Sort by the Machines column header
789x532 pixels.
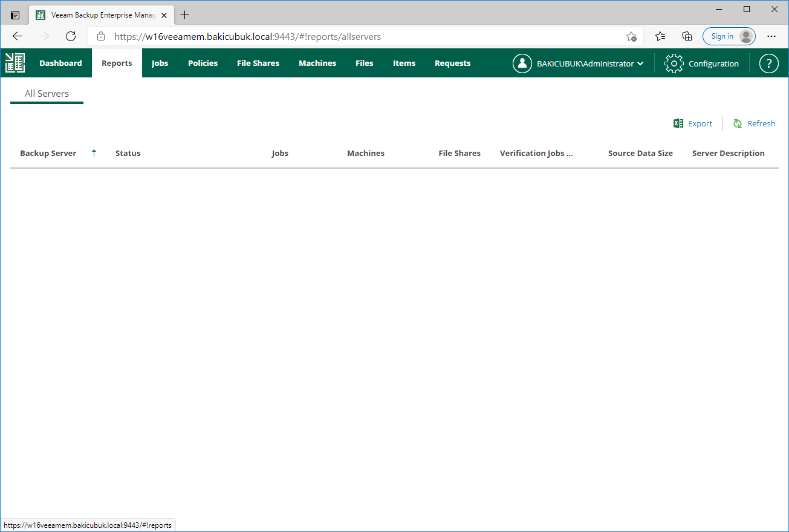tap(366, 153)
